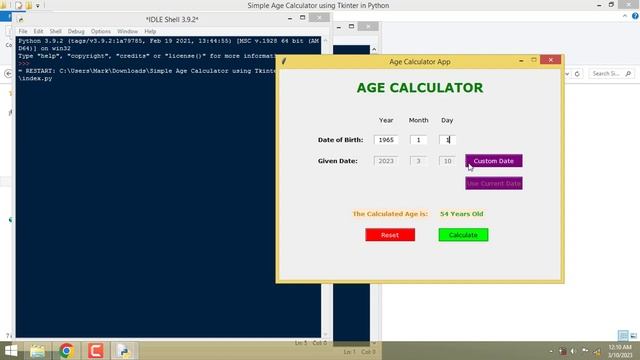Collapse the Explorer ribbon chevron
This screenshot has height=360, width=640.
625,16
